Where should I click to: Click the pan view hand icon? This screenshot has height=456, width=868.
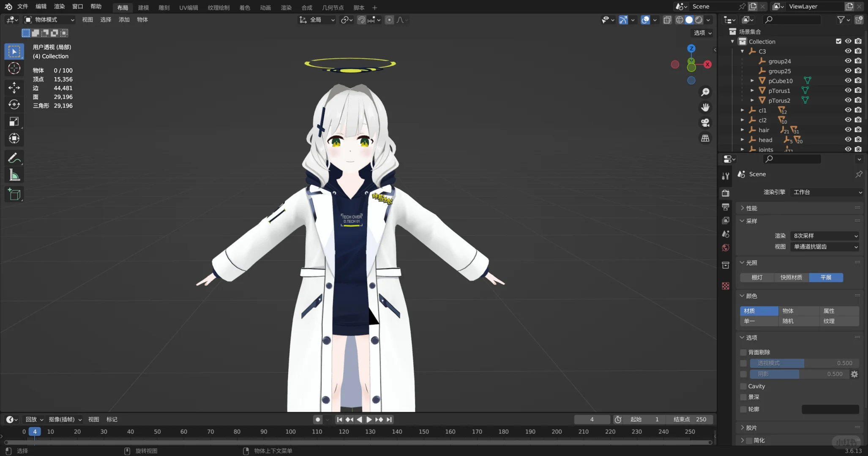pos(705,107)
